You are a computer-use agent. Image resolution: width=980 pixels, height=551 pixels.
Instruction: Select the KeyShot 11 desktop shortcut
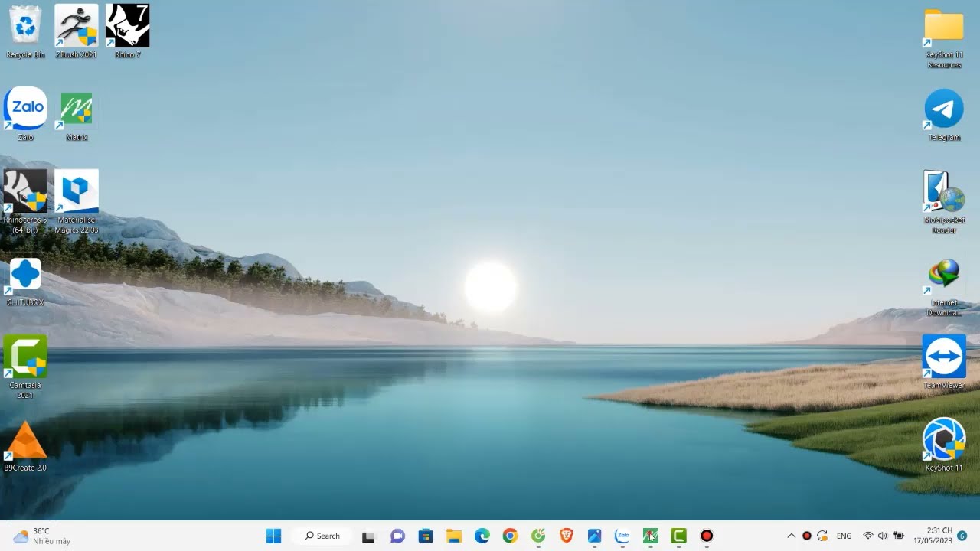(944, 445)
